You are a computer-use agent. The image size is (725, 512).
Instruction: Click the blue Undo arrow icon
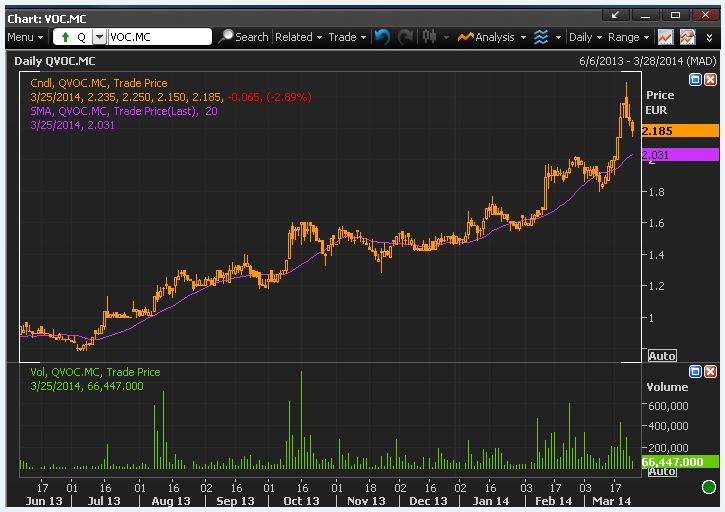[x=382, y=37]
